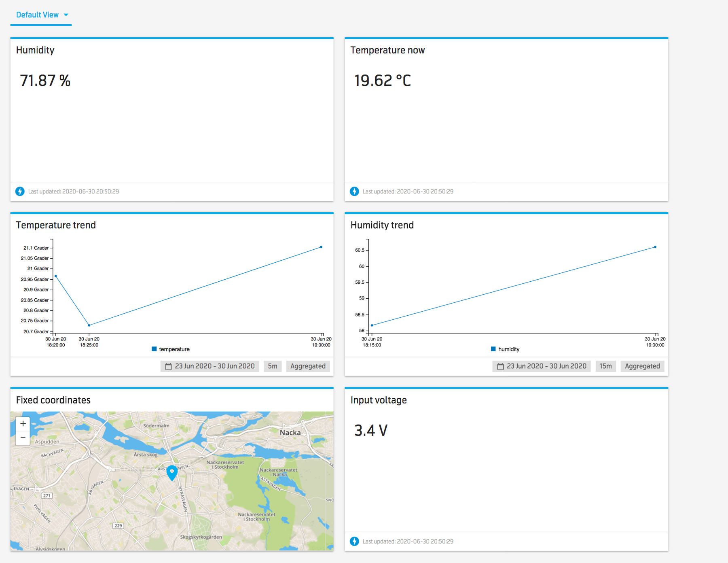This screenshot has height=563, width=728.
Task: Toggle the temperature legend series
Action: (x=170, y=349)
